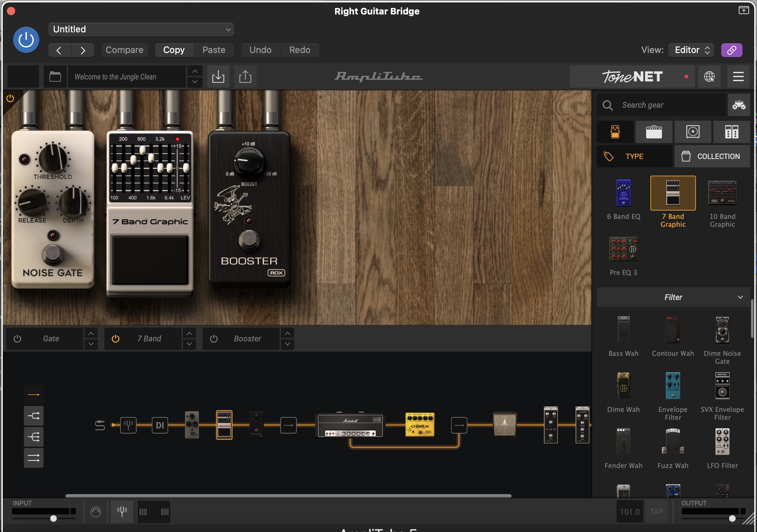Click the 7 Band slot down arrow
Screen dimensions: 757x532
pos(189,344)
